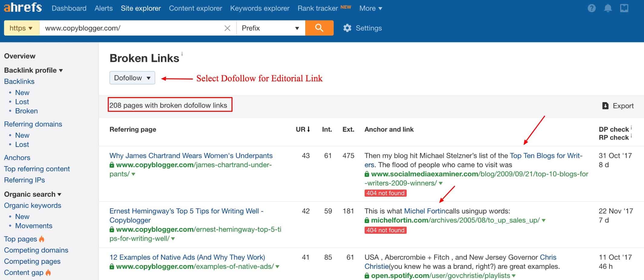The height and width of the screenshot is (280, 644).
Task: Collapse the Backlink profile section
Action: 33,70
